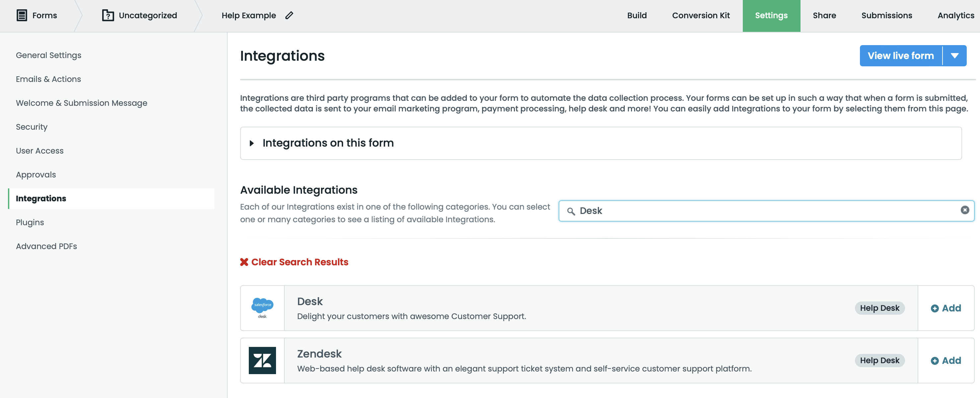The height and width of the screenshot is (398, 980).
Task: Click the Forms list icon in breadcrumb
Action: tap(22, 15)
